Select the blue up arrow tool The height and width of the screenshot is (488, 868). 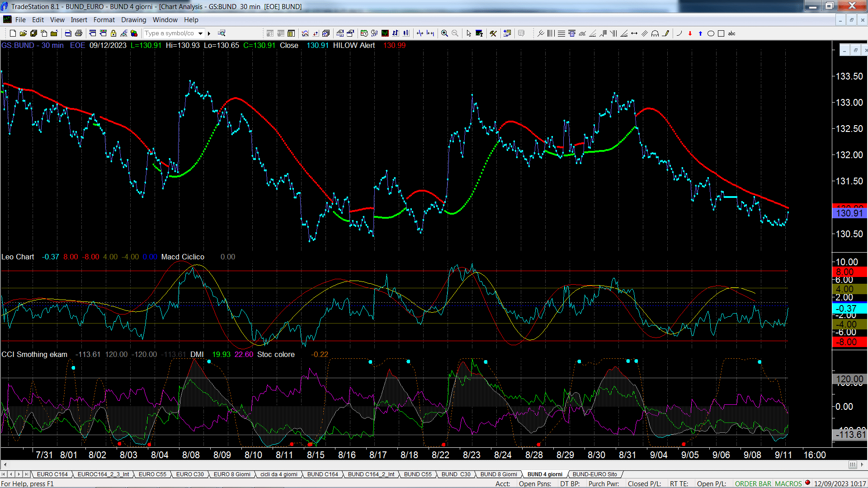pyautogui.click(x=700, y=33)
